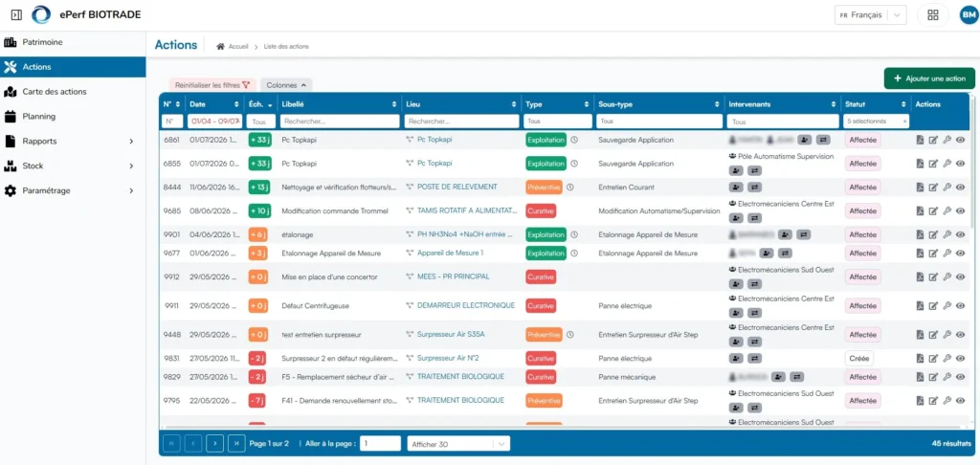This screenshot has width=980, height=465.
Task: Open wrench tool for action 9448
Action: pos(947,334)
